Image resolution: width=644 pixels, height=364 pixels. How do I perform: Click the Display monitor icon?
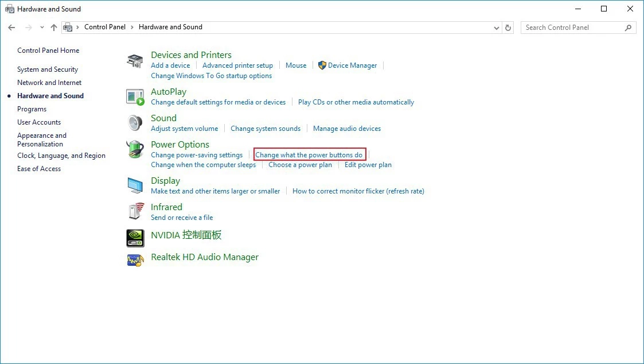135,185
